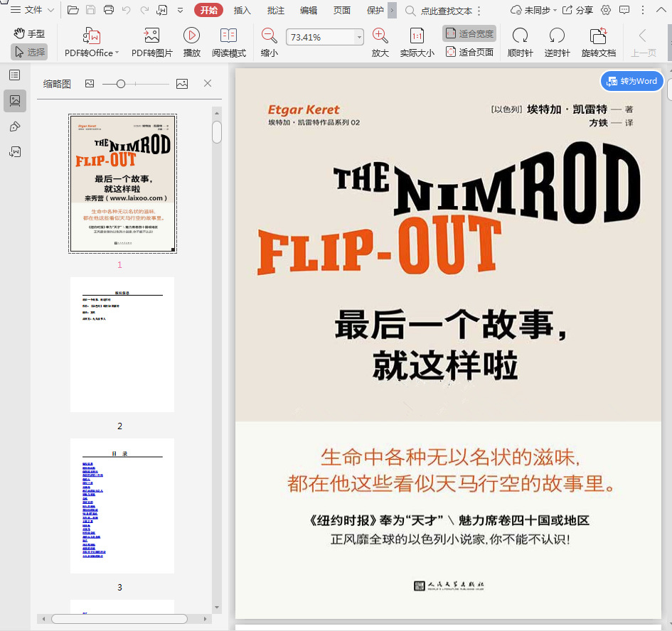Image resolution: width=672 pixels, height=631 pixels.
Task: Open the sidebar convert document icon
Action: coord(14,151)
